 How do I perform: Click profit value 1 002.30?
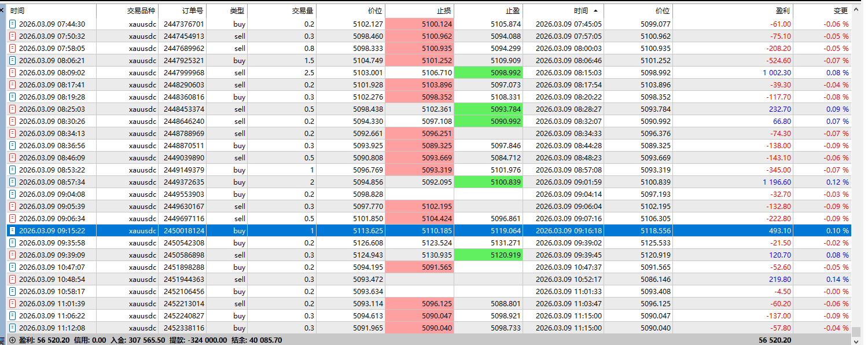[x=777, y=72]
